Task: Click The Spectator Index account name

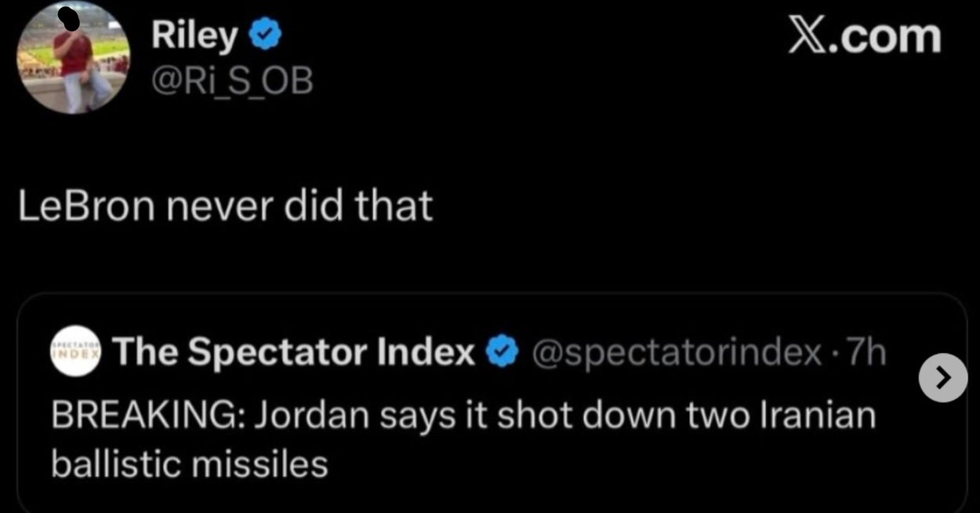Action: [295, 354]
